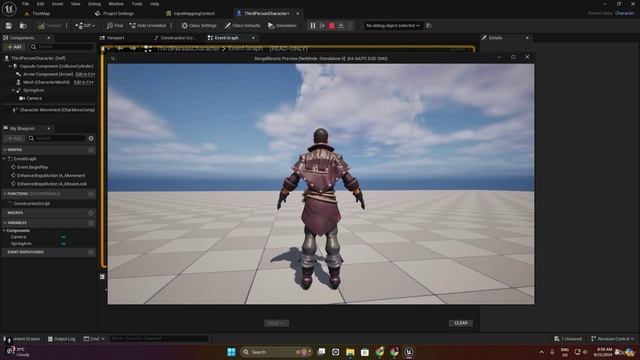Screen dimensions: 640x360
Task: Add new macro with plus icon
Action: pos(91,213)
